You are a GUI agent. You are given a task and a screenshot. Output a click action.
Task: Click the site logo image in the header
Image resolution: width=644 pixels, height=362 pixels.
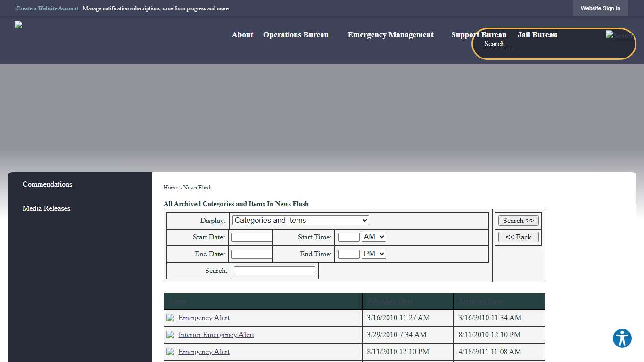[x=18, y=25]
